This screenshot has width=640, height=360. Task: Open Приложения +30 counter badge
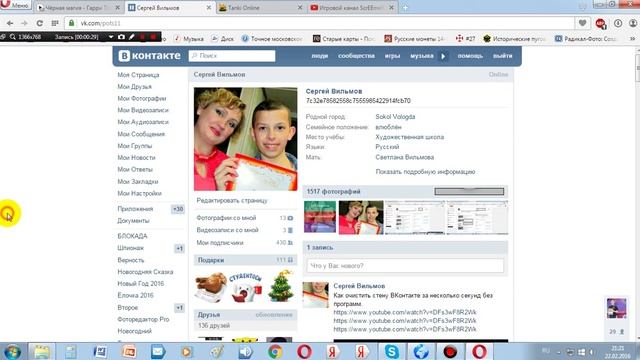tap(178, 209)
